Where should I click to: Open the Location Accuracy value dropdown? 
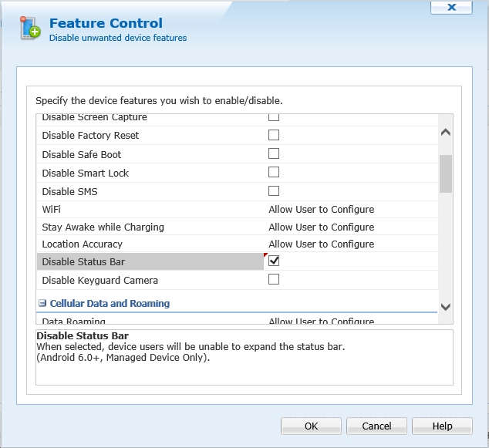[321, 244]
